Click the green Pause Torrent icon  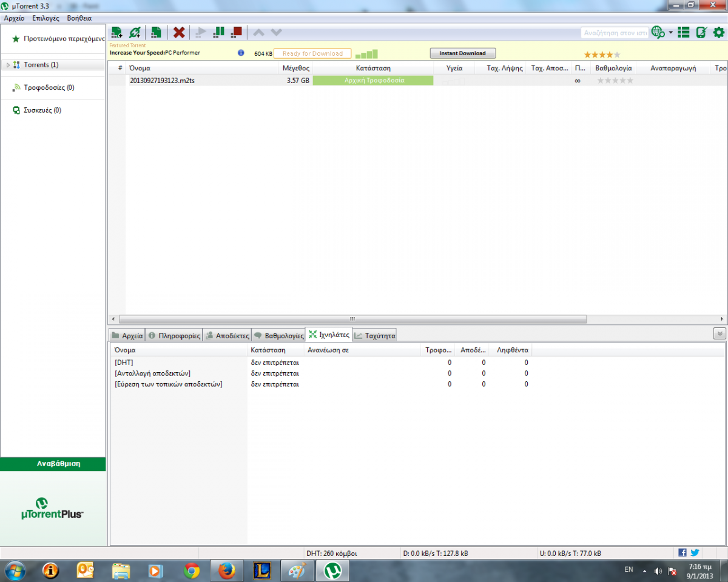[219, 32]
